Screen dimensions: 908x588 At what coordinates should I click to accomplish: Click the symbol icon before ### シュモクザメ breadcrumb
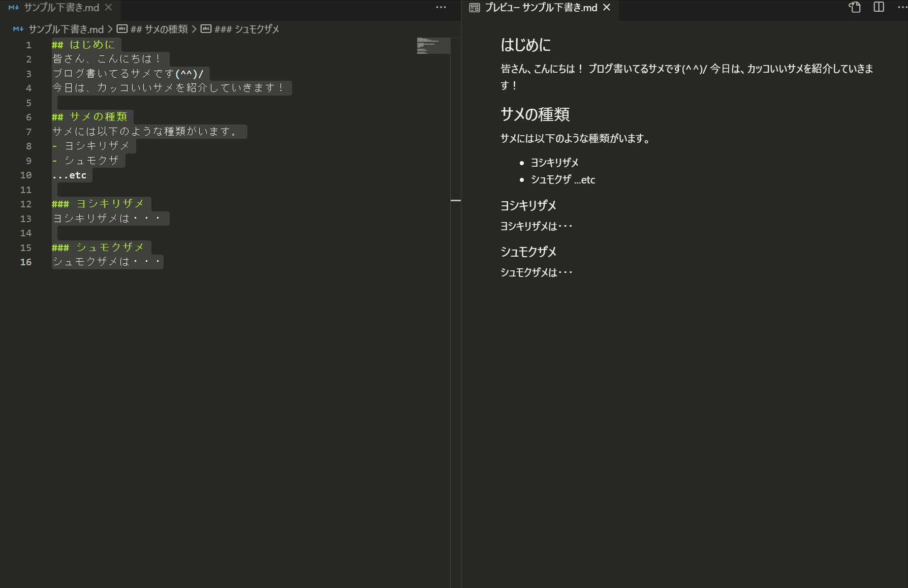[205, 29]
